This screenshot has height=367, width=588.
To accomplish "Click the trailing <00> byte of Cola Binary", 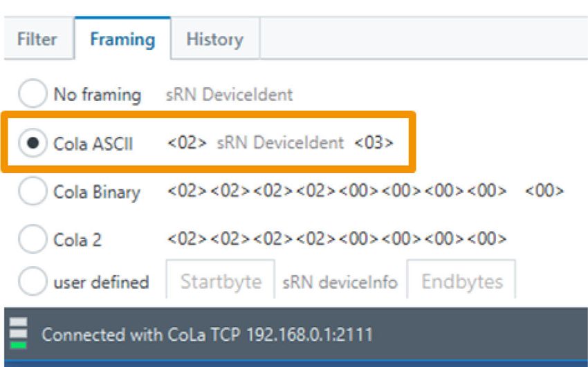I will (x=544, y=191).
